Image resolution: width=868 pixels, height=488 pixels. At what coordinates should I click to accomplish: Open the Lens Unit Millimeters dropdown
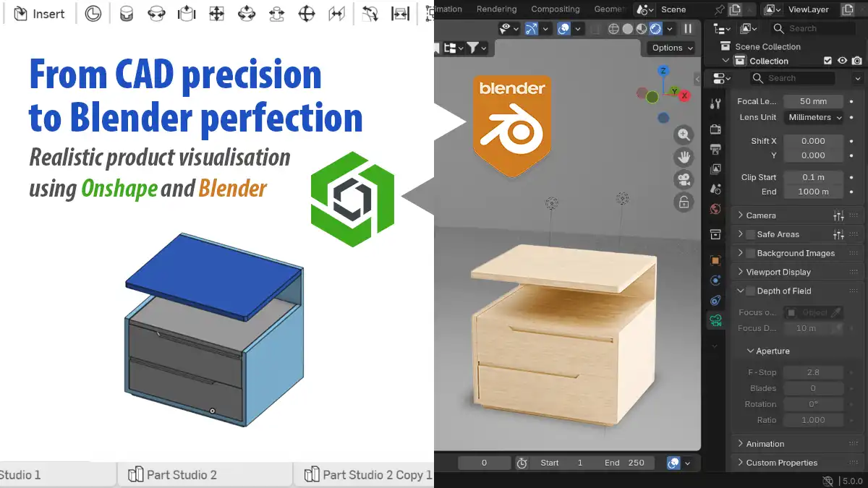(814, 117)
